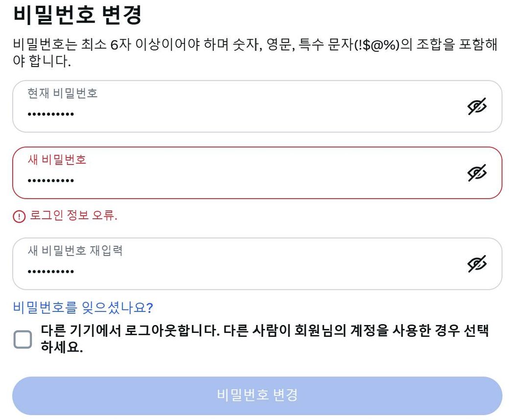Check the log out other devices checkbox

[x=23, y=339]
